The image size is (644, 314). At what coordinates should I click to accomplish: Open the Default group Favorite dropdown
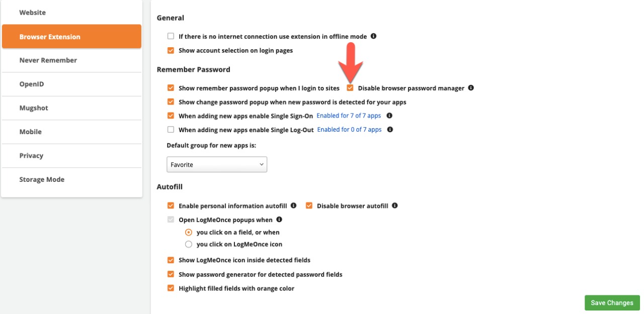(x=217, y=164)
